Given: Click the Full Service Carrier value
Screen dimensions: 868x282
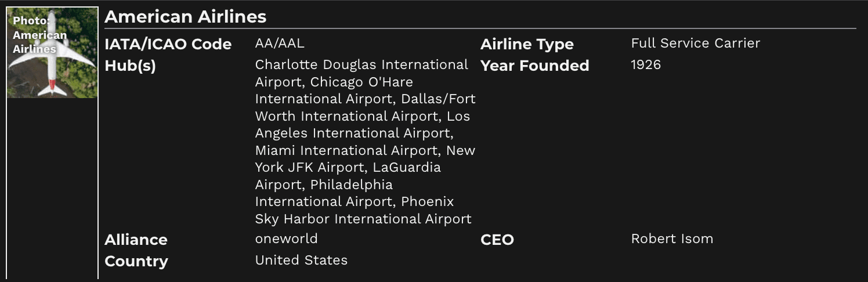Looking at the screenshot, I should coord(696,44).
